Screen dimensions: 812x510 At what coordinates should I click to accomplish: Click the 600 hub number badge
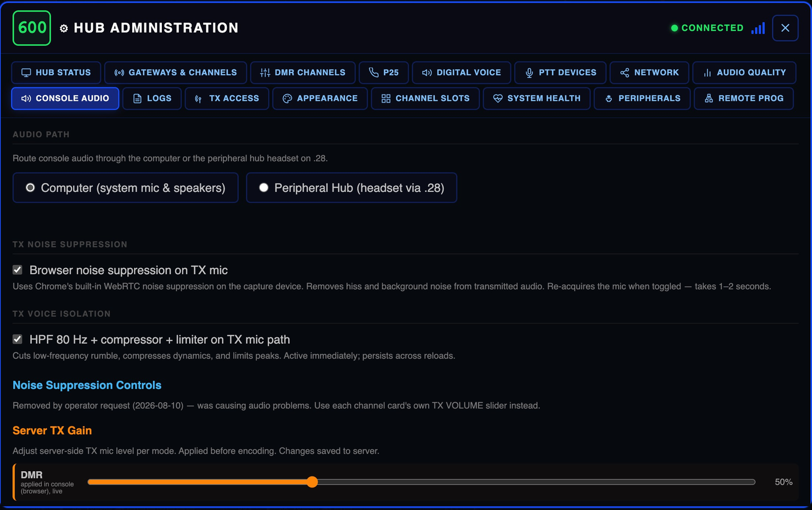pos(32,28)
